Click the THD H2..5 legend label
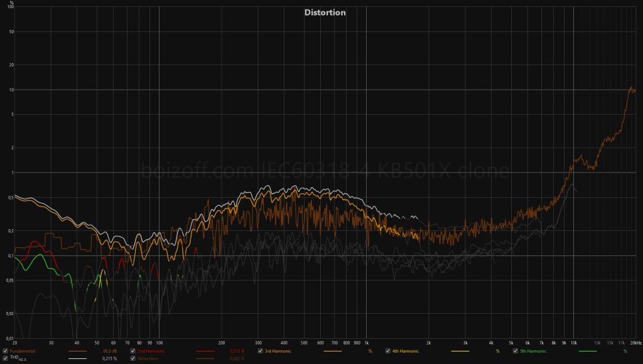 [x=18, y=359]
